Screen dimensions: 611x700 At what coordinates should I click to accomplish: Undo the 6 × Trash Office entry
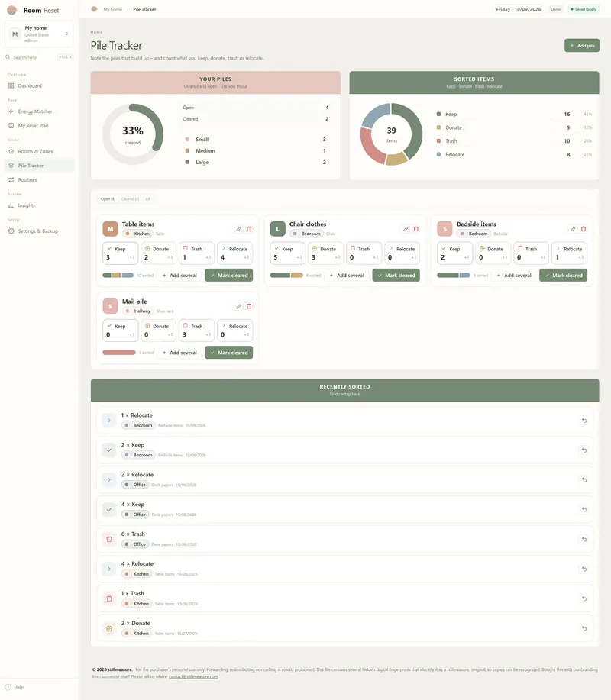coord(584,539)
